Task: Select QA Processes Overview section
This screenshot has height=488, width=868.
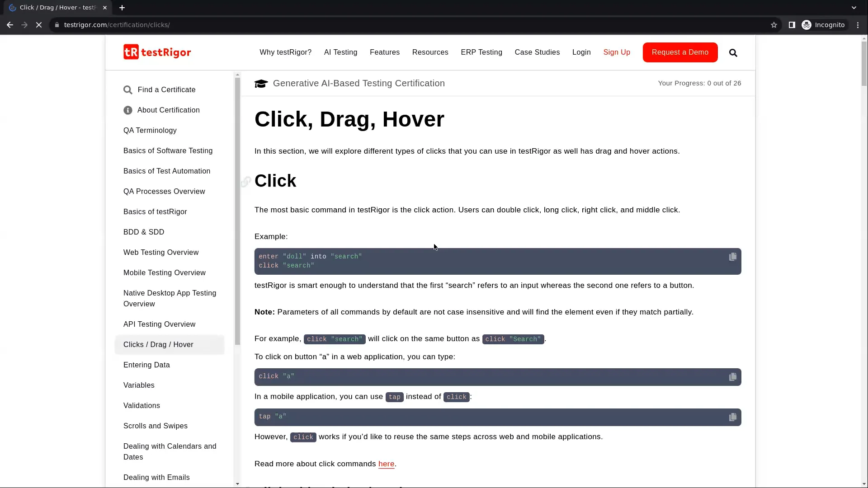Action: coord(164,192)
